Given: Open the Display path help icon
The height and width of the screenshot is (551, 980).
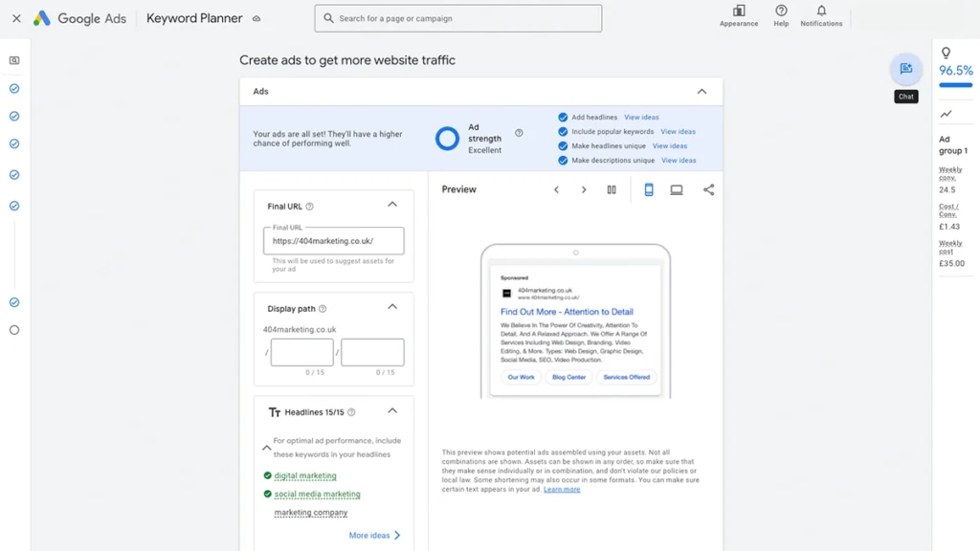Looking at the screenshot, I should pos(323,309).
